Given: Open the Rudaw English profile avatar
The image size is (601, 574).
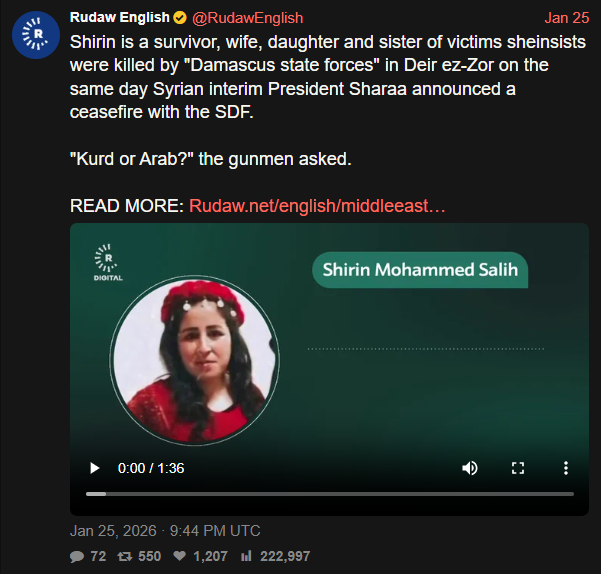Looking at the screenshot, I should tap(36, 35).
